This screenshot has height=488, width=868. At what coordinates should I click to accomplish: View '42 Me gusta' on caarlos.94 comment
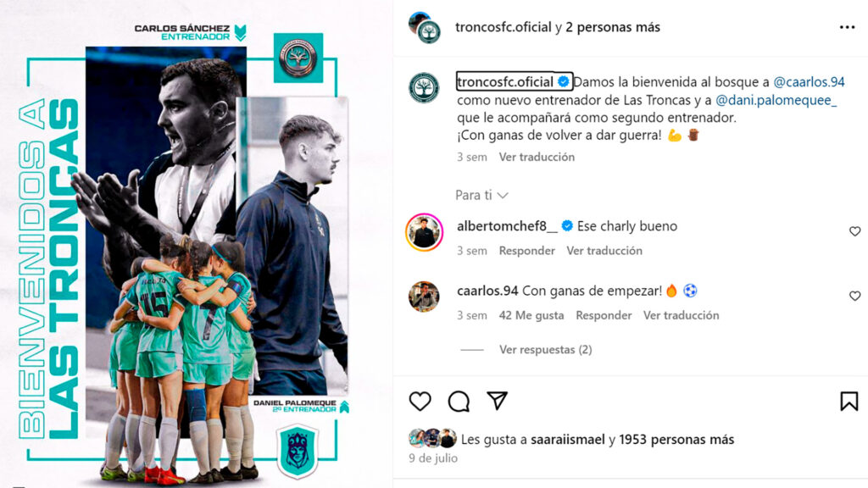tap(531, 315)
